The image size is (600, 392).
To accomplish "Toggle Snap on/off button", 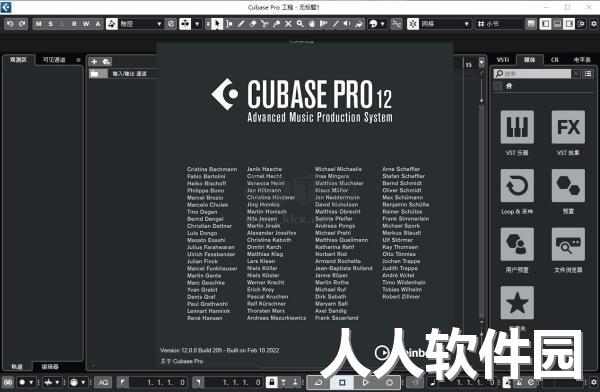I will coord(413,24).
